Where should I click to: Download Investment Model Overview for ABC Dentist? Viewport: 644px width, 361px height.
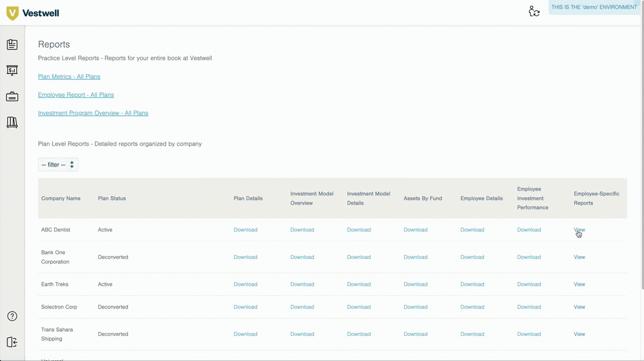click(302, 230)
